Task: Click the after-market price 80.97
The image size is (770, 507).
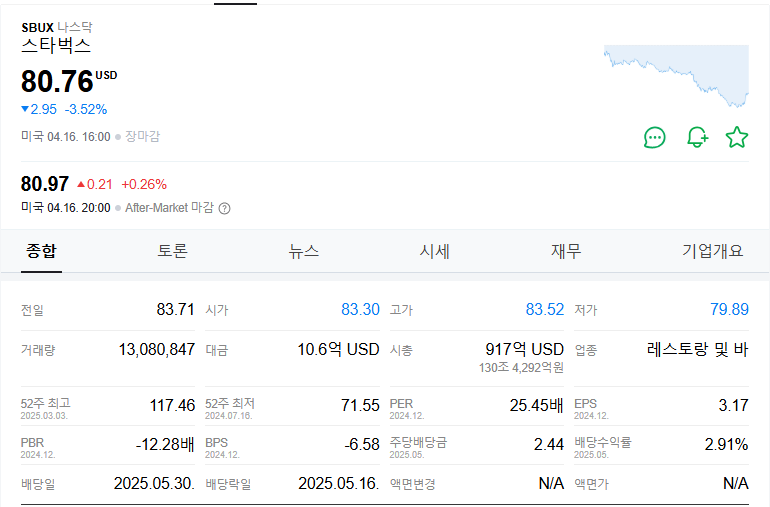Action: tap(45, 184)
